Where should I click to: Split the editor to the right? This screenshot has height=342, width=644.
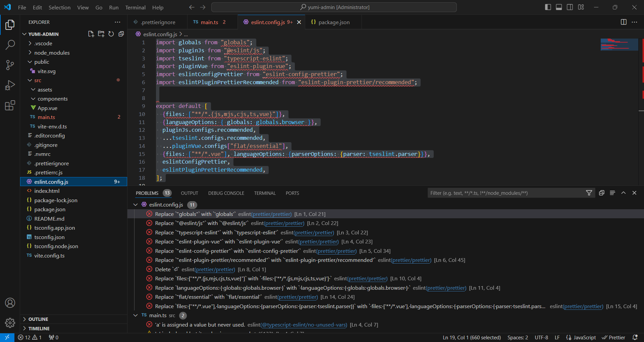[624, 22]
